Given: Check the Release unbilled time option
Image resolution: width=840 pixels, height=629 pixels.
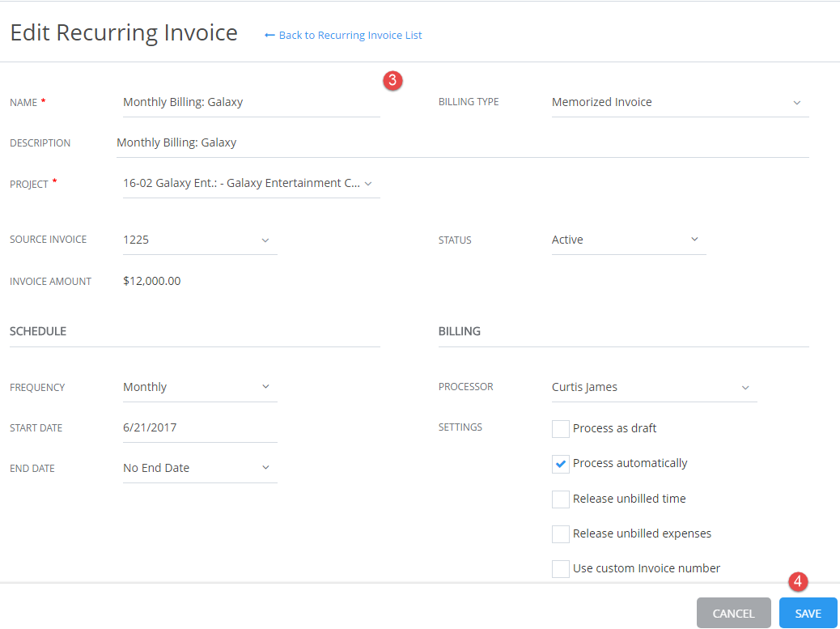Looking at the screenshot, I should click(561, 499).
